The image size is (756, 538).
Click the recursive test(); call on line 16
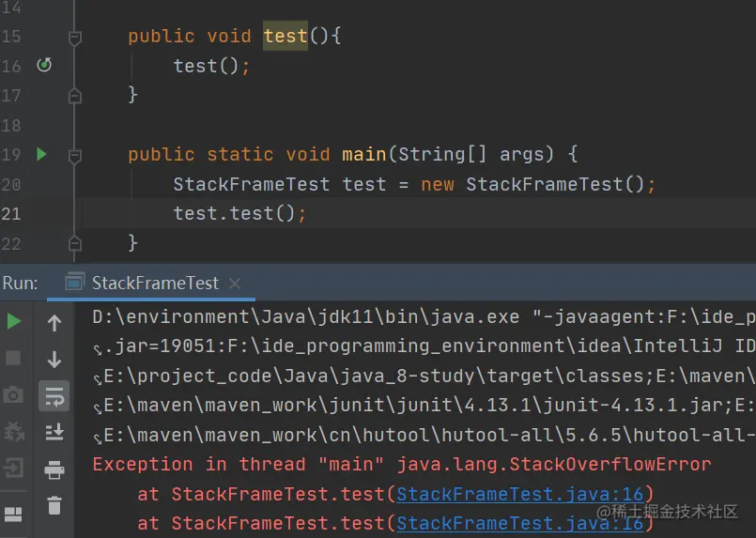211,66
